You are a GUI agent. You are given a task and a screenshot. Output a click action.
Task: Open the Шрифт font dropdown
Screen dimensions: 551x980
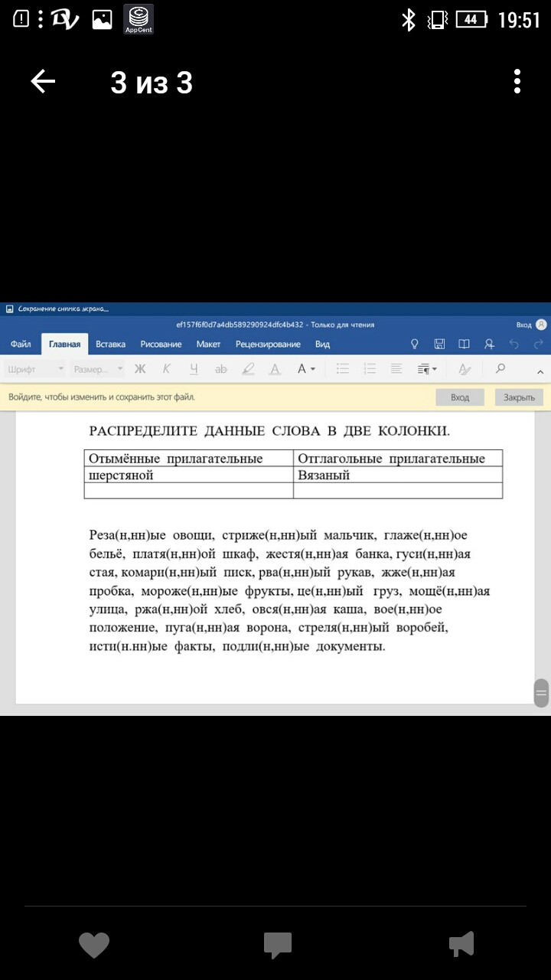(35, 369)
